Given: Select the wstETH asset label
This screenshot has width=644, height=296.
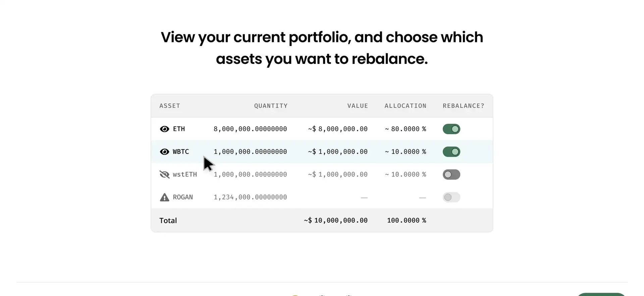Looking at the screenshot, I should 185,174.
